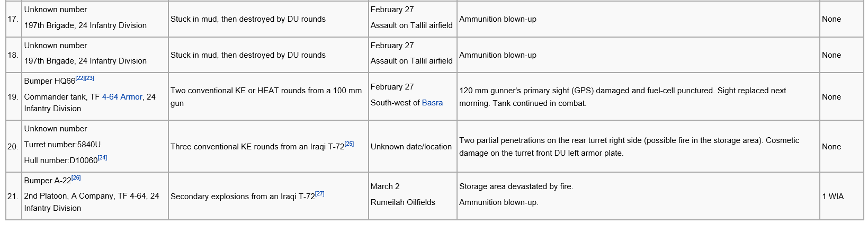The height and width of the screenshot is (232, 868).
Task: Follow the Basra link
Action: pos(432,103)
